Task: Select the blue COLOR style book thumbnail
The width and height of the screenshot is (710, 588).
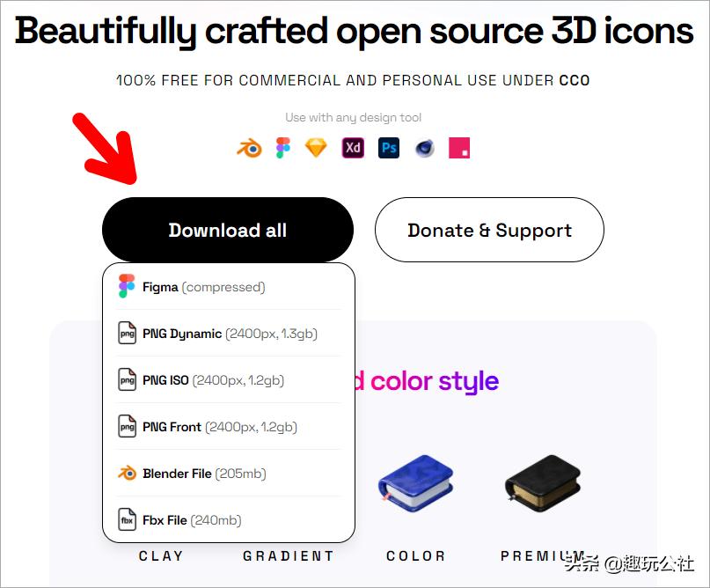Action: [415, 483]
